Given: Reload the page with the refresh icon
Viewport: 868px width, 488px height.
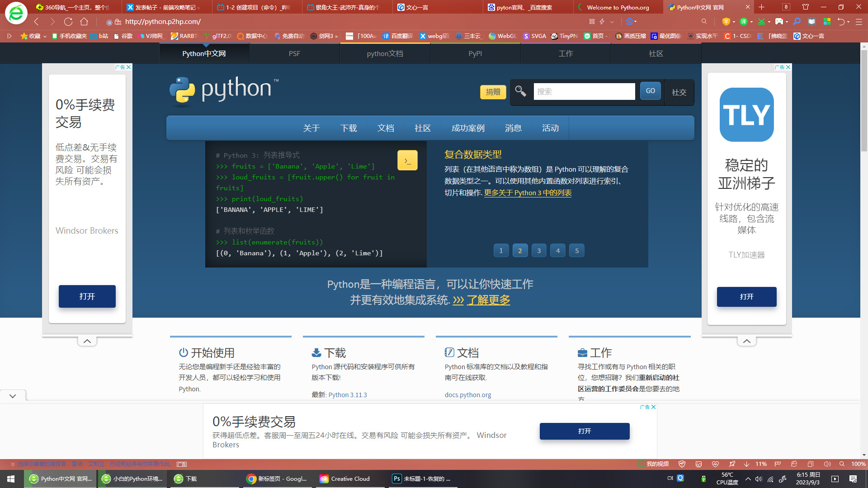Looking at the screenshot, I should tap(68, 22).
